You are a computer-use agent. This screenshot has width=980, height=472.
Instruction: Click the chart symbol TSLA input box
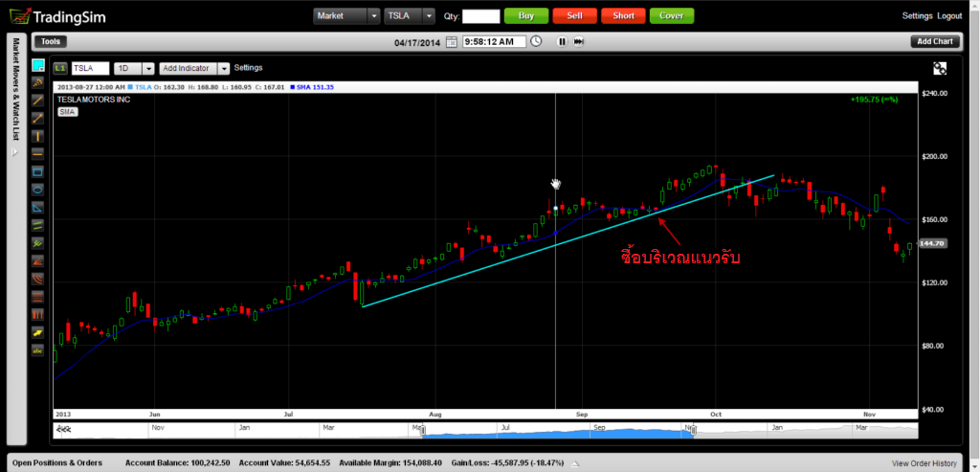(91, 68)
